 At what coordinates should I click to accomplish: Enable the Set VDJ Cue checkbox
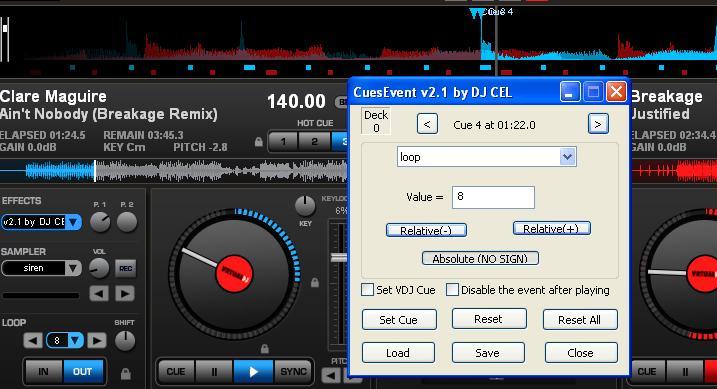pos(367,290)
